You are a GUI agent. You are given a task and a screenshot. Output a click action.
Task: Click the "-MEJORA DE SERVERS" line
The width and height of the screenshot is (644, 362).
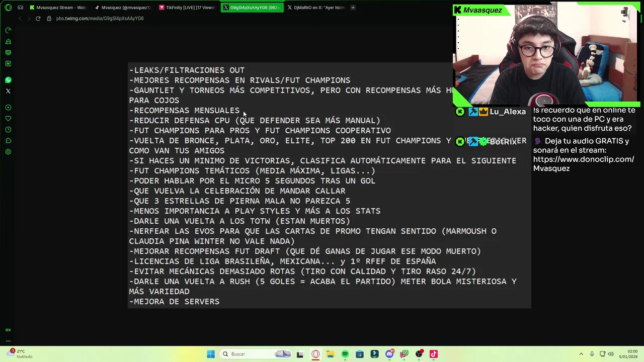(x=174, y=302)
